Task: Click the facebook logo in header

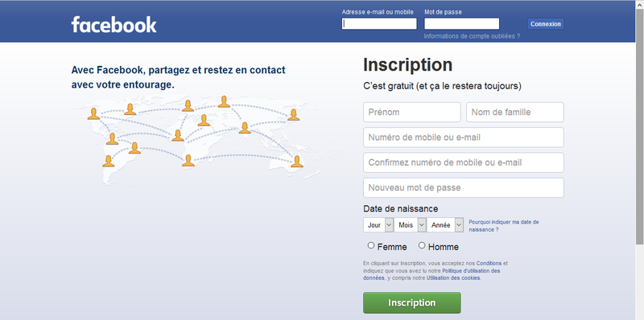Action: click(x=114, y=25)
